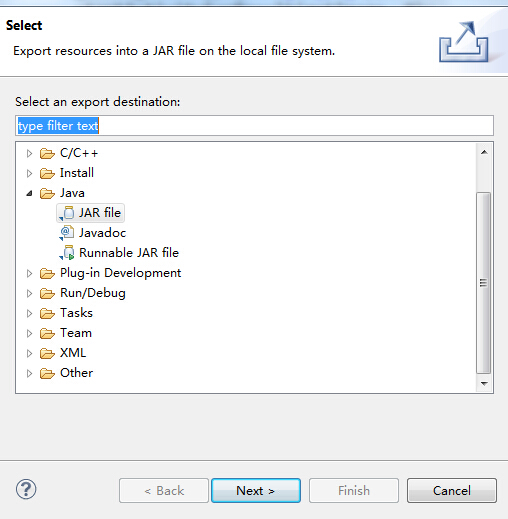Select the Install tree item

coord(77,173)
